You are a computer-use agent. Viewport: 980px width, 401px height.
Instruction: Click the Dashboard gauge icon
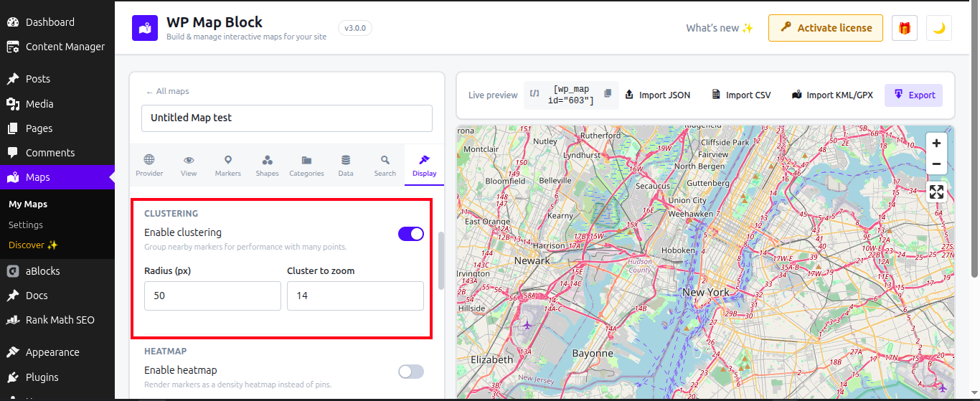(x=13, y=22)
